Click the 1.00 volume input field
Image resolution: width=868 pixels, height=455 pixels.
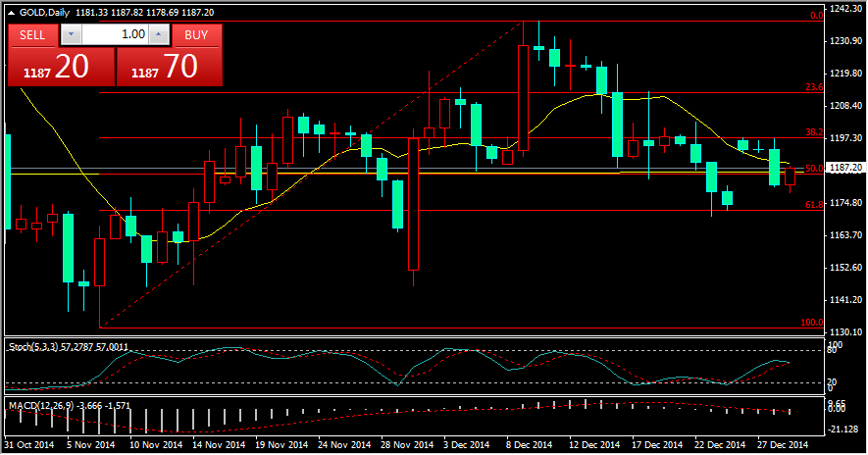116,34
